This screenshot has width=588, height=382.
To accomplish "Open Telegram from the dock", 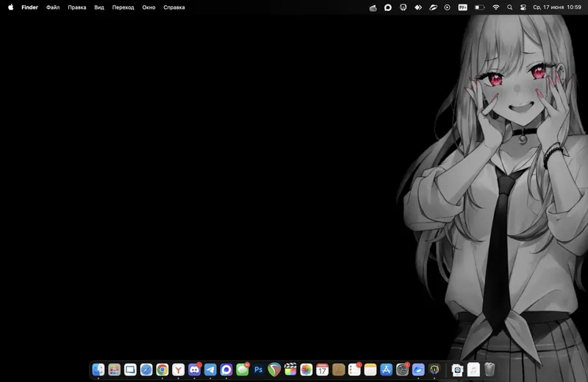I will (x=210, y=370).
